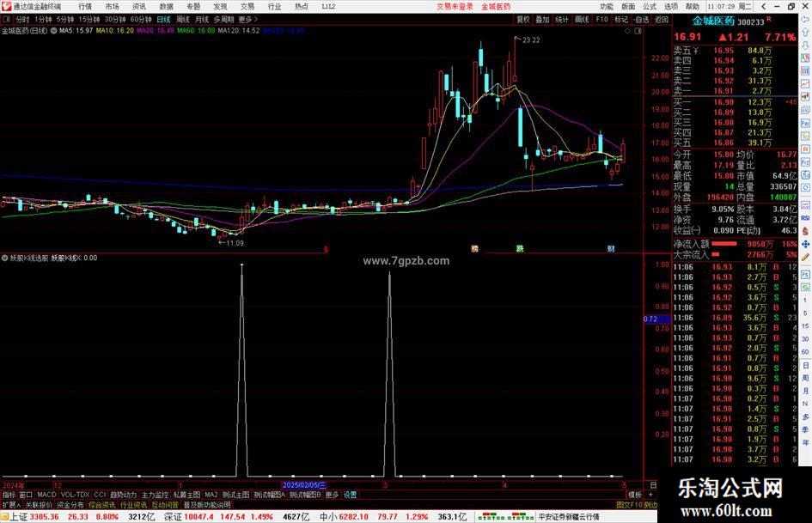Switch to 15分钟 chart period
The image size is (812, 523).
coord(89,20)
